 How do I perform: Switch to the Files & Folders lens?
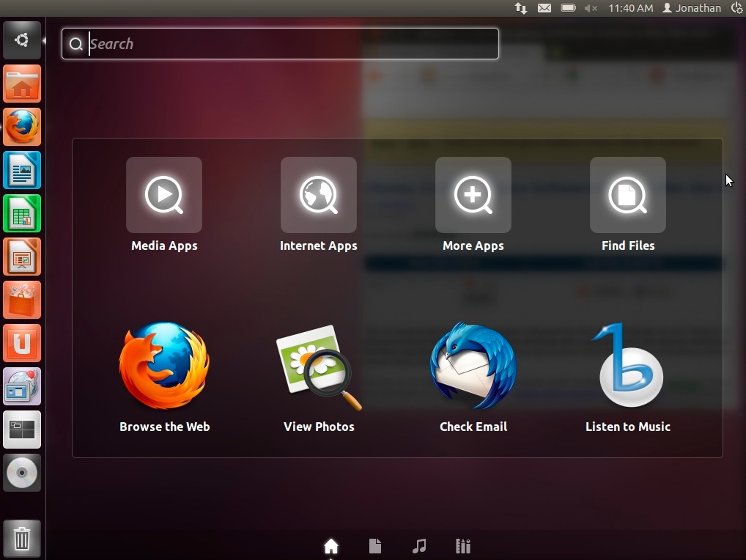375,545
